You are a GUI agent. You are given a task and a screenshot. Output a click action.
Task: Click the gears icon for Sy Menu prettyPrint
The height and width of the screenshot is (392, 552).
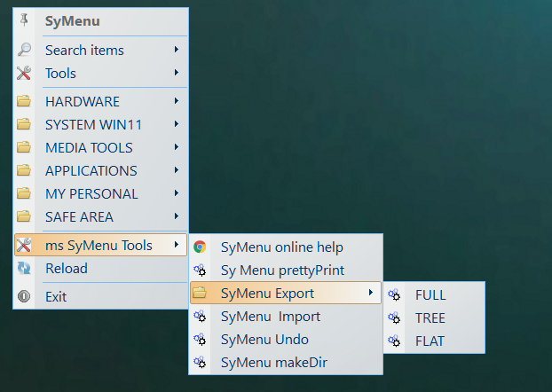[x=200, y=270]
